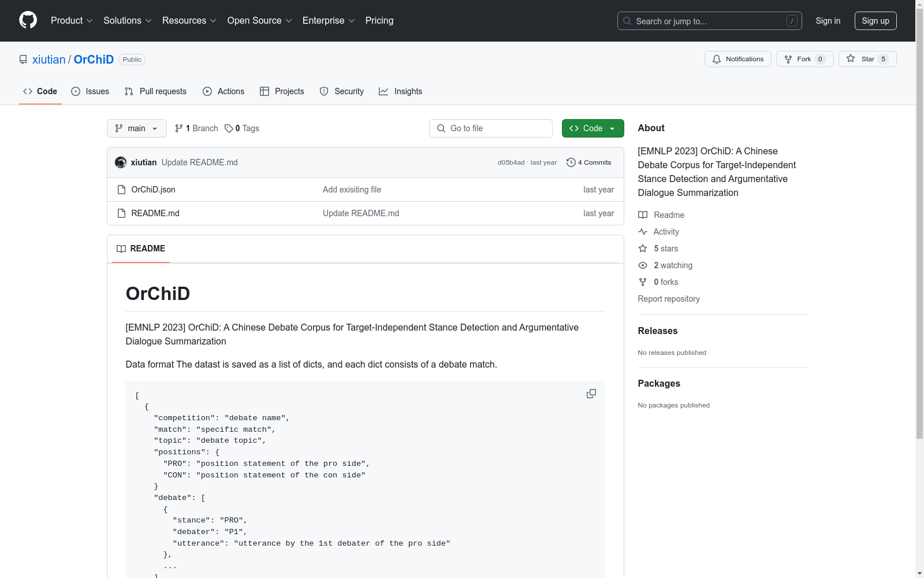The width and height of the screenshot is (924, 578).
Task: Open Update README.md commit in README.md row
Action: [361, 213]
